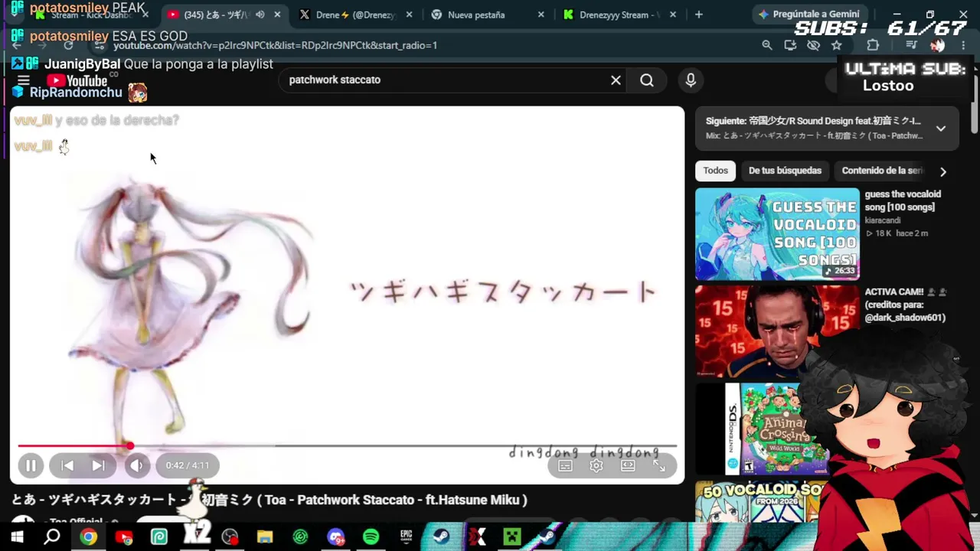Click the 0:42 / 4:11 time display

pyautogui.click(x=188, y=465)
